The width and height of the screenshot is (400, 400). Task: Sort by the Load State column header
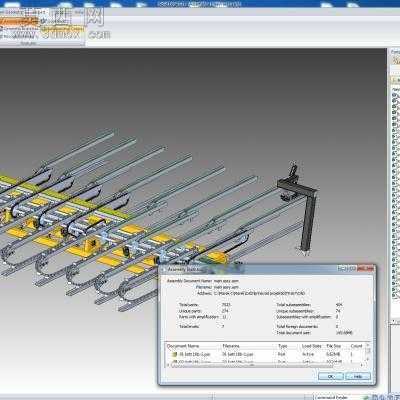tap(312, 346)
